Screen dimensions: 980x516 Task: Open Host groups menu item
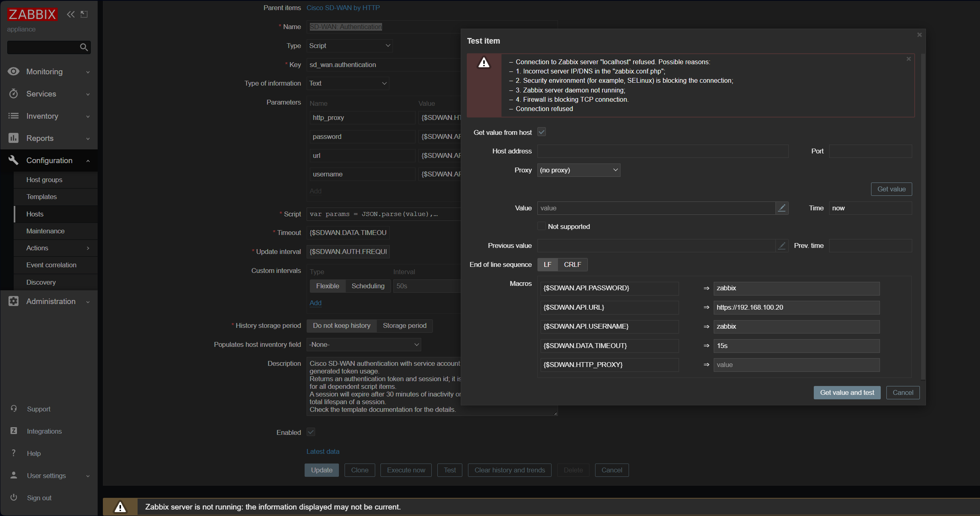[x=56, y=180]
